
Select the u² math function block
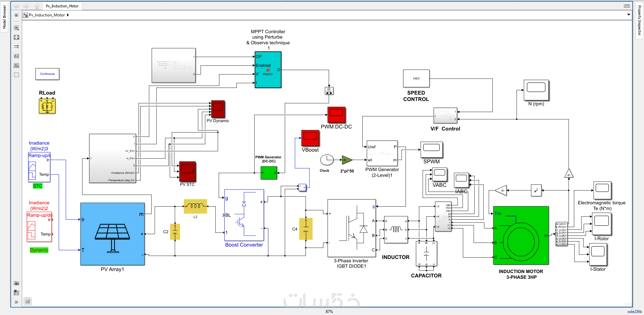point(536,191)
